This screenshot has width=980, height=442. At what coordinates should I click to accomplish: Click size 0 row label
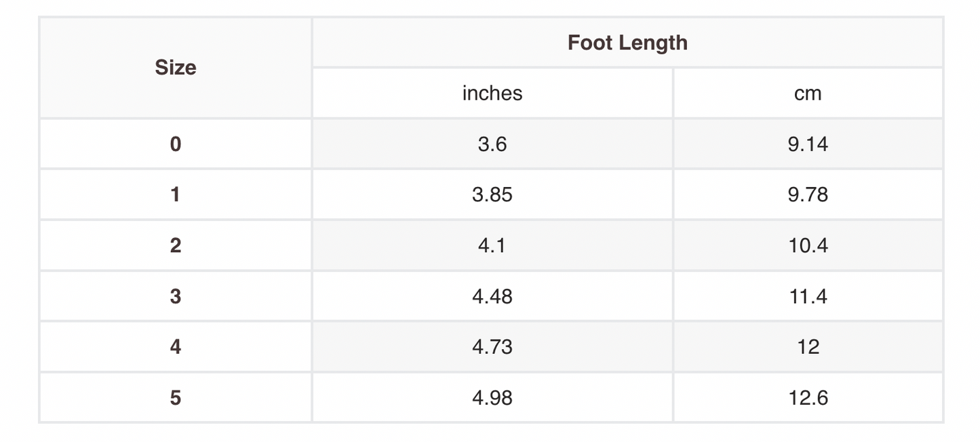point(176,144)
